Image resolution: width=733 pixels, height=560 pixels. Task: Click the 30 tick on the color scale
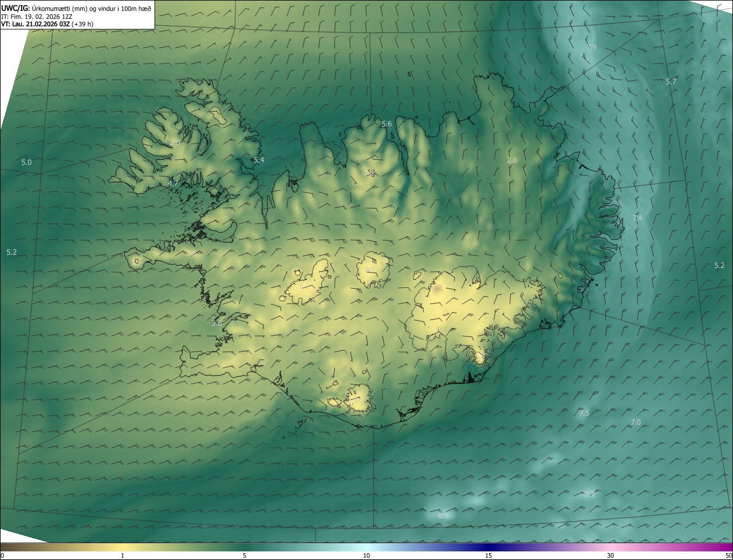point(610,555)
